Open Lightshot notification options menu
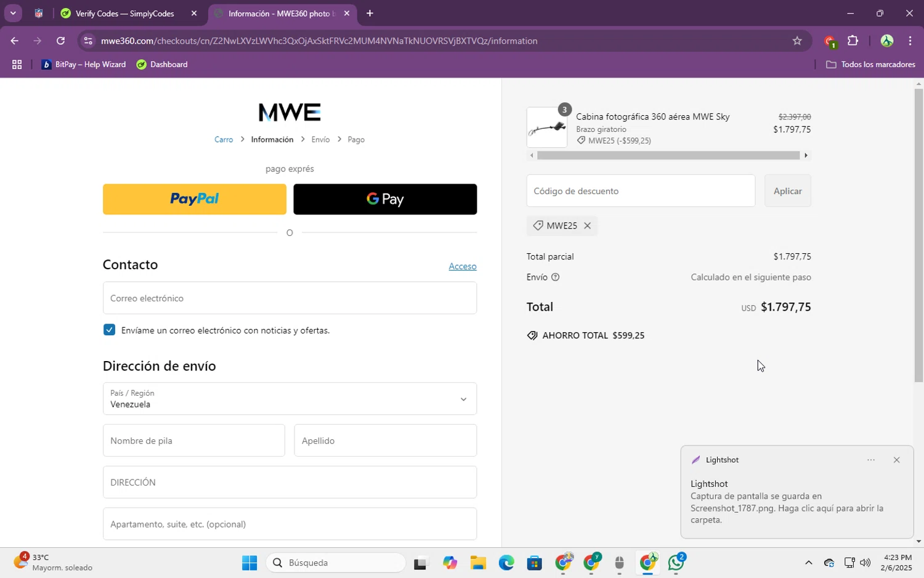 click(x=871, y=460)
